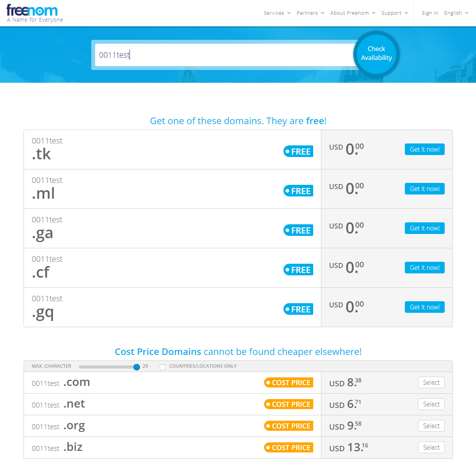Change language from English dropdown
The height and width of the screenshot is (459, 476).
pos(456,13)
